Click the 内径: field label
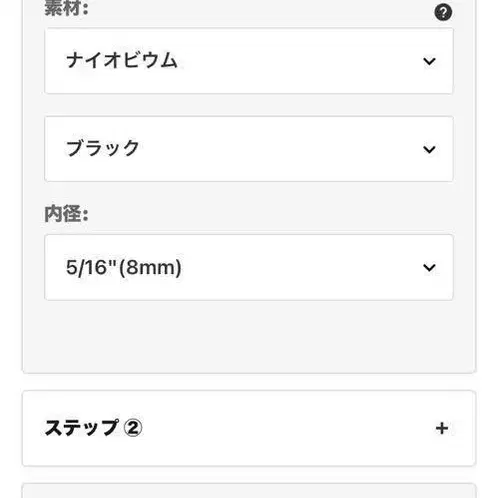 pos(66,214)
